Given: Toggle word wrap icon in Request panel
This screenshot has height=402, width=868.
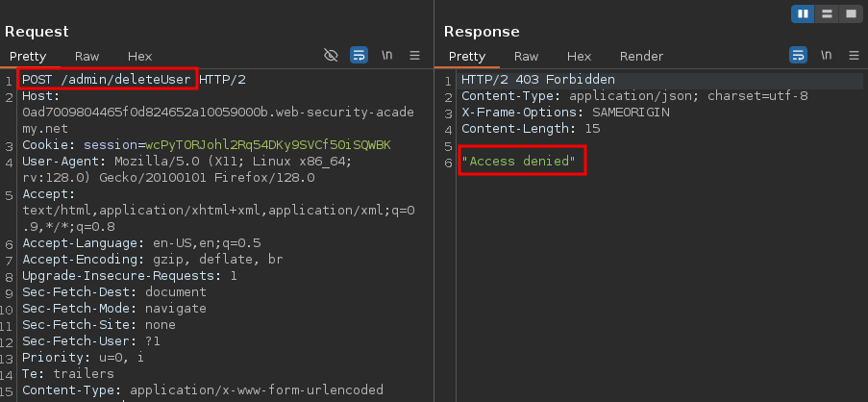Looking at the screenshot, I should pyautogui.click(x=358, y=56).
